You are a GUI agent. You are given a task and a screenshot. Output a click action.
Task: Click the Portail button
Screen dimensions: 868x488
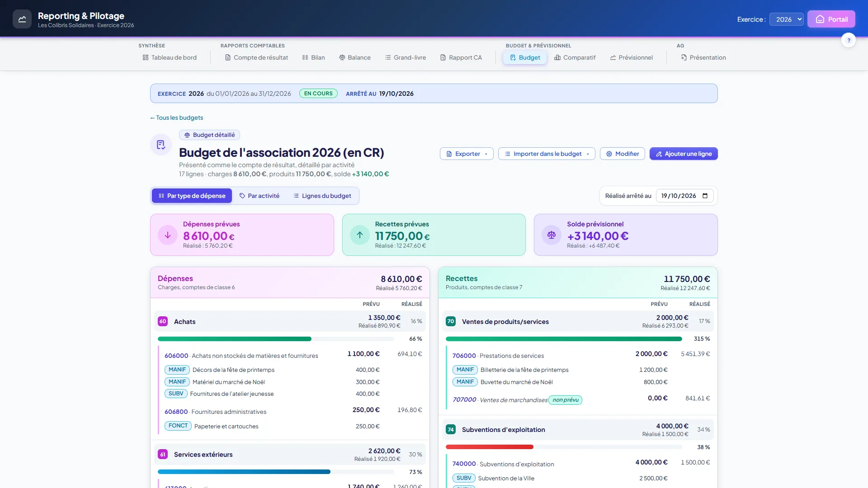tap(831, 19)
